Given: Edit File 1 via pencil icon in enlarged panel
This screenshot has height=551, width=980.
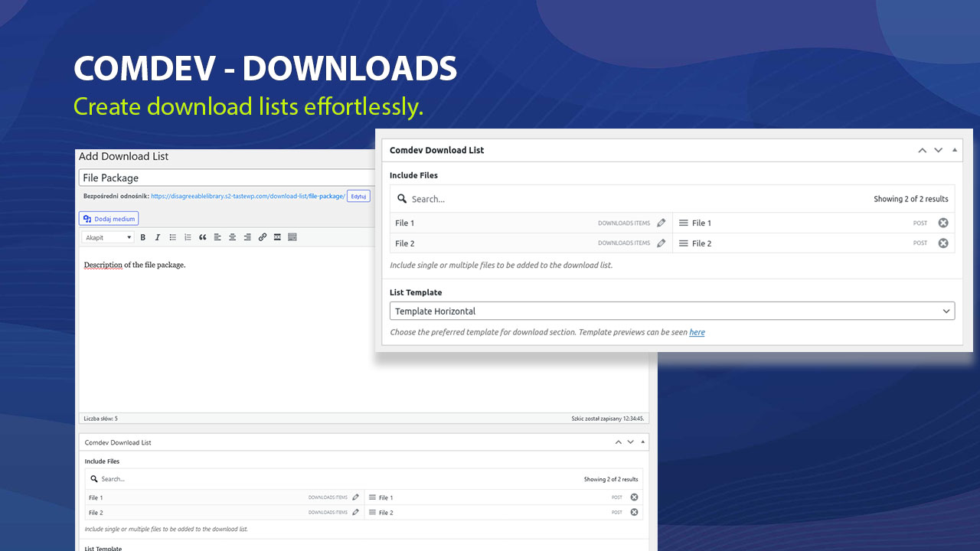Looking at the screenshot, I should coord(661,223).
